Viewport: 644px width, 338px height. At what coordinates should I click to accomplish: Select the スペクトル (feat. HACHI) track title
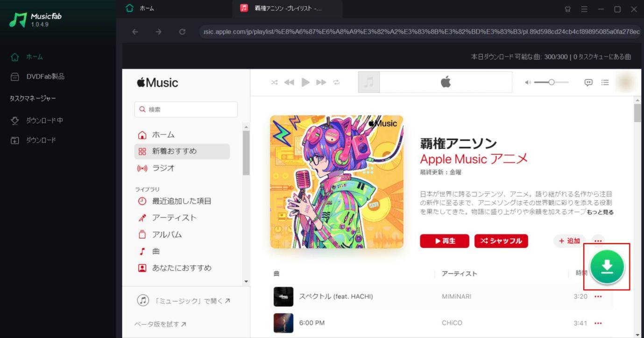(x=336, y=296)
